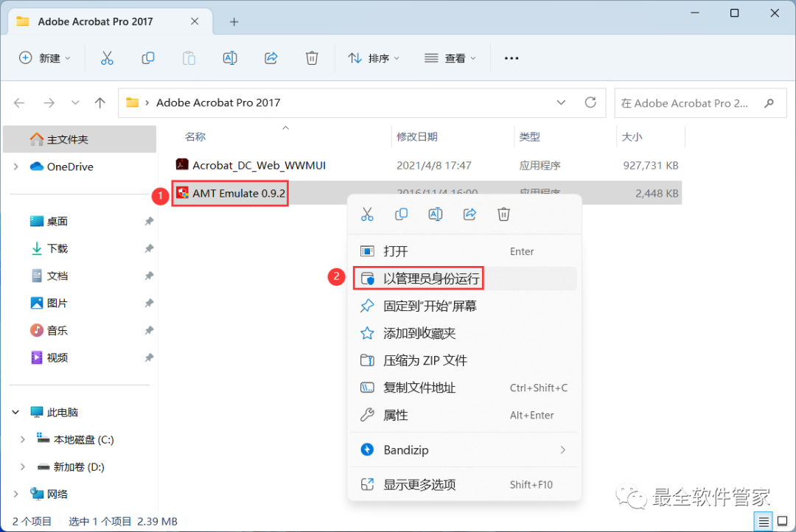
Task: Go up one folder level with the up arrow
Action: pos(100,103)
